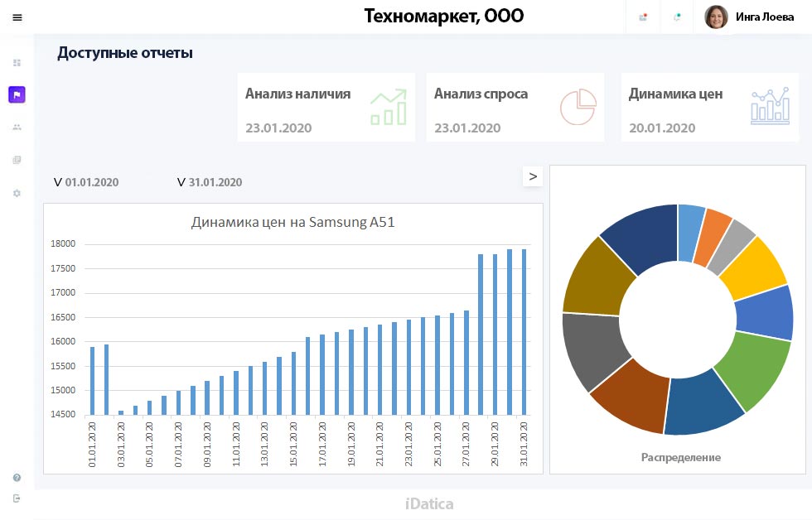
Task: Open the dashboard grid icon in sidebar
Action: click(x=17, y=63)
